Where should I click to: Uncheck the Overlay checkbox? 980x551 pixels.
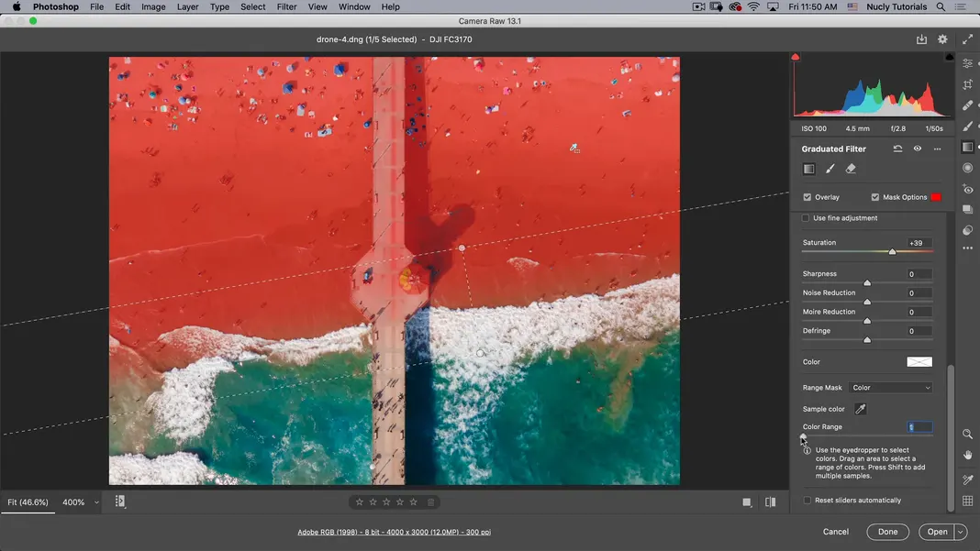pos(807,197)
